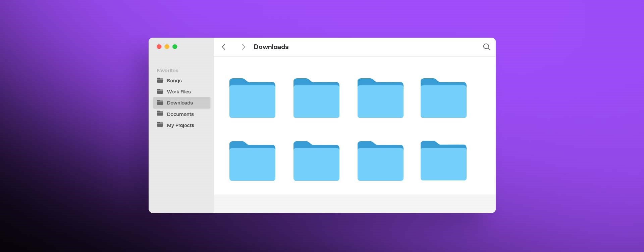This screenshot has width=644, height=252.
Task: Minimize the window with the yellow button
Action: pyautogui.click(x=167, y=47)
